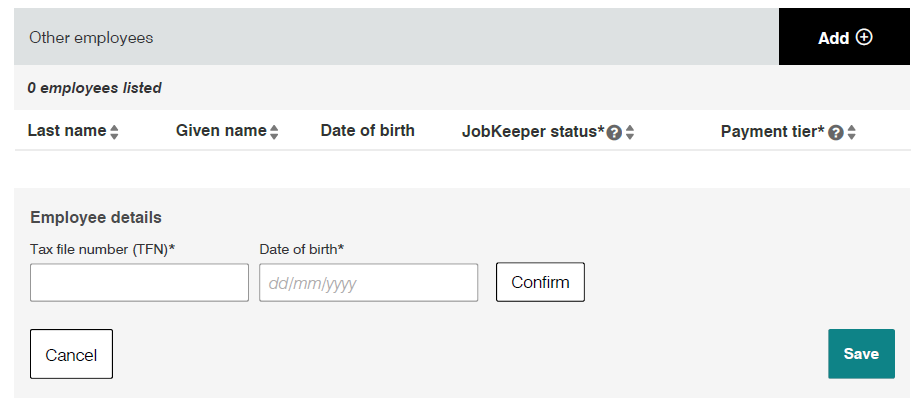
Task: Click the JobKeeper status sort arrows
Action: (x=630, y=132)
